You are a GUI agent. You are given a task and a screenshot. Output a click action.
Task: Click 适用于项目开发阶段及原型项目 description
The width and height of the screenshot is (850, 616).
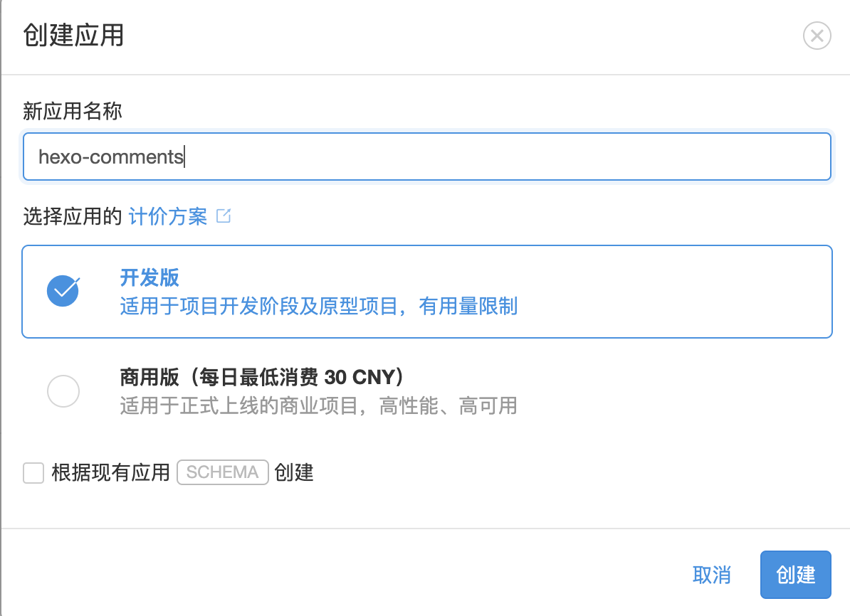click(x=259, y=306)
